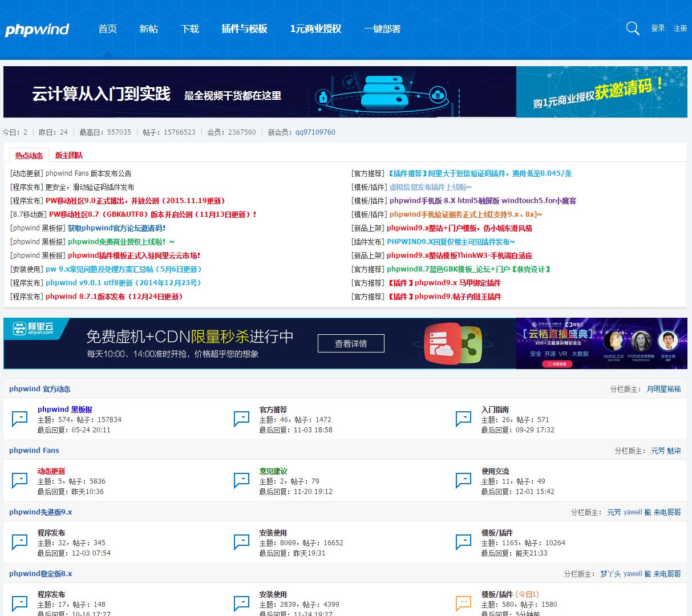
Task: Click the aliyun logo in banner
Action: point(33,329)
